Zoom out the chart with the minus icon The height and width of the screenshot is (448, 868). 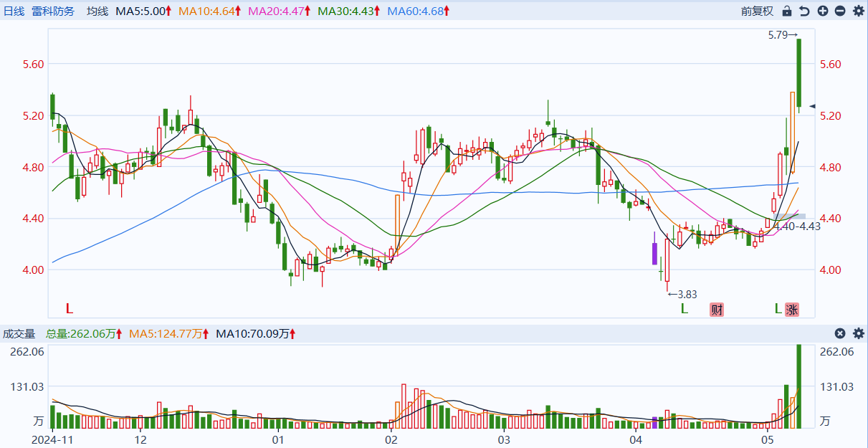[840, 11]
